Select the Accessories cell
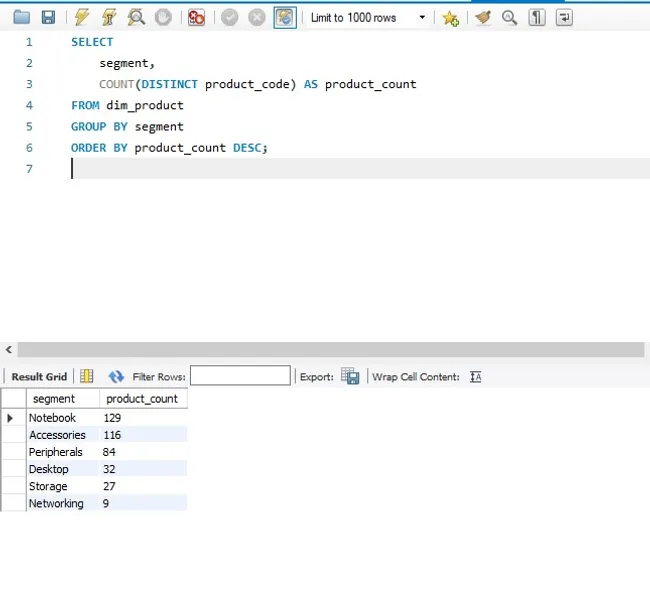 click(63, 435)
